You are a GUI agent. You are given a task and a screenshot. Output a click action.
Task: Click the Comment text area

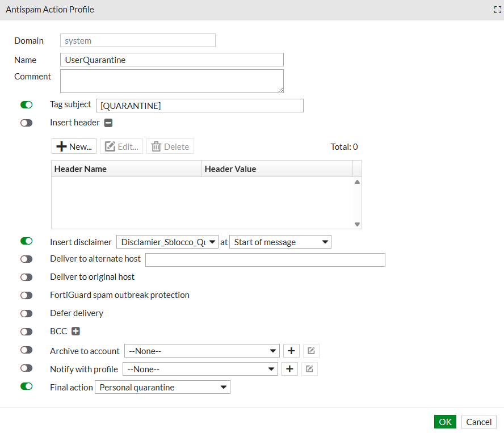[172, 81]
